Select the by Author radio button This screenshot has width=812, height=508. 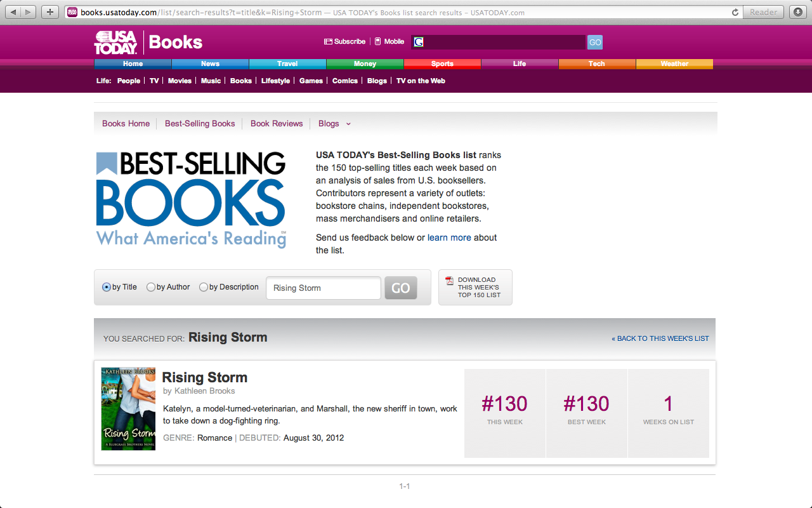pos(151,287)
